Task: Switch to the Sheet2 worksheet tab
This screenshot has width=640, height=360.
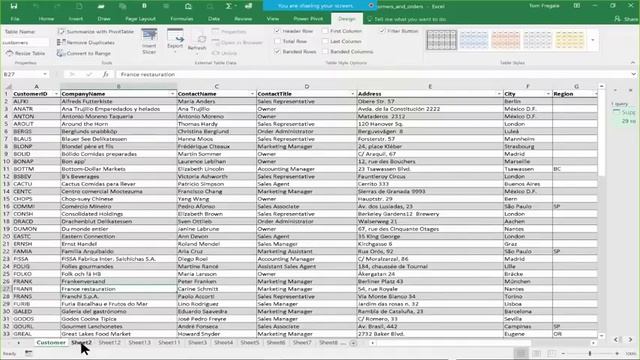Action: point(81,342)
